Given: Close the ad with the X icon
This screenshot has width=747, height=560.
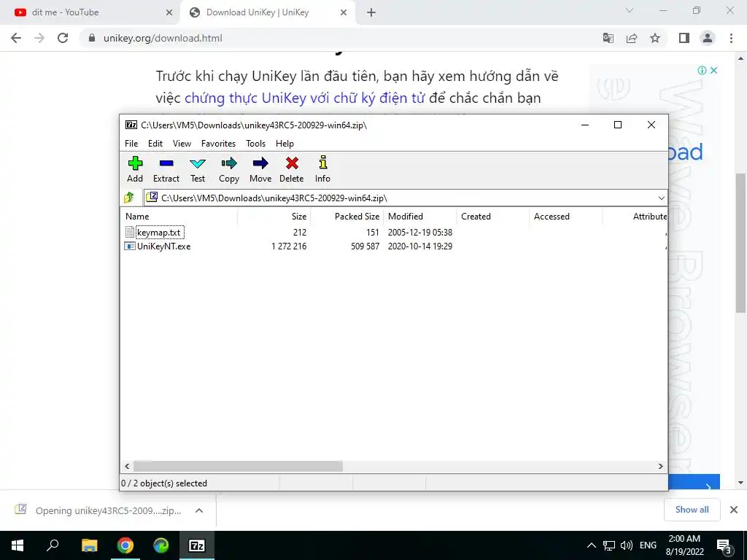Looking at the screenshot, I should click(x=713, y=70).
